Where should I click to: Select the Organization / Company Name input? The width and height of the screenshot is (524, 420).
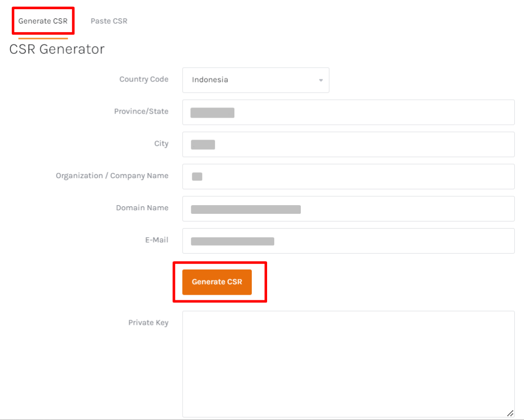point(348,176)
